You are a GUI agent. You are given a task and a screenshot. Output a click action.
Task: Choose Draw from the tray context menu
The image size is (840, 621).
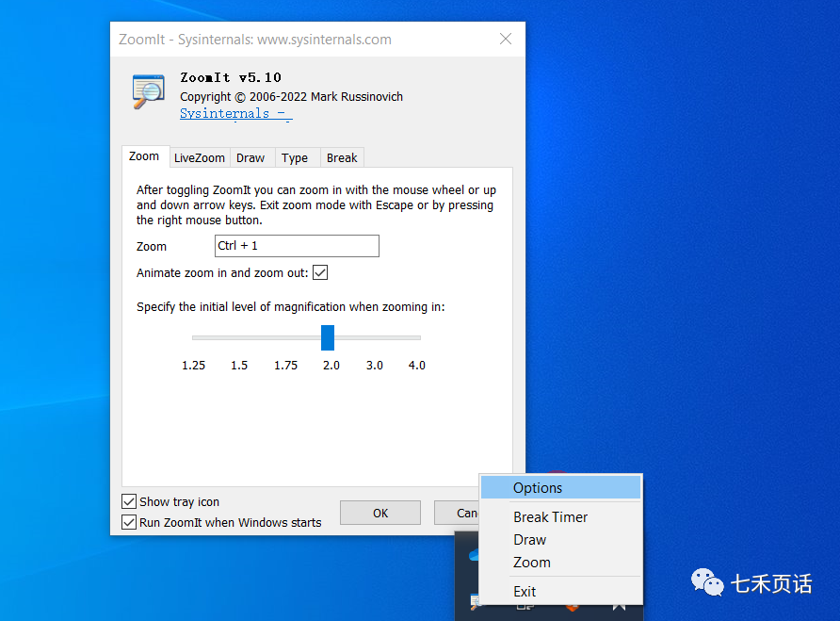[561, 539]
